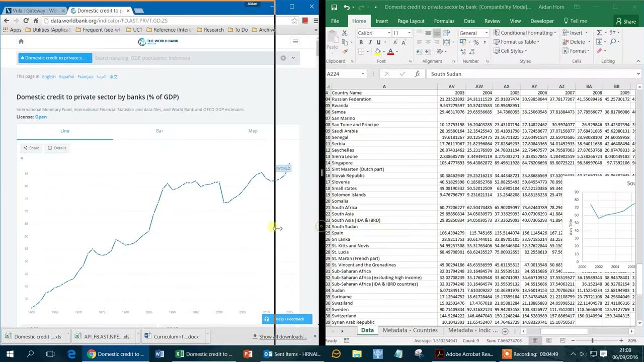Switch Excel to Normal view icon
Image resolution: width=644 pixels, height=362 pixels.
tap(535, 341)
